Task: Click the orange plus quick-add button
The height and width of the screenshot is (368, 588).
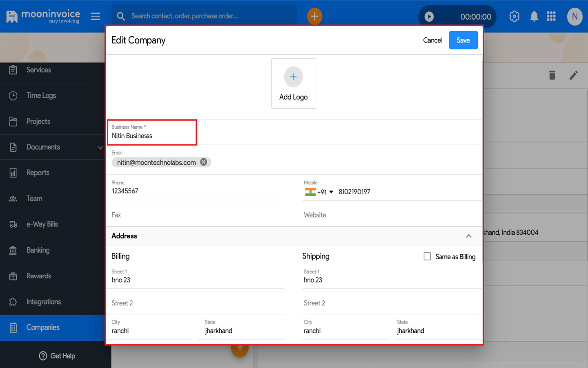Action: [314, 16]
